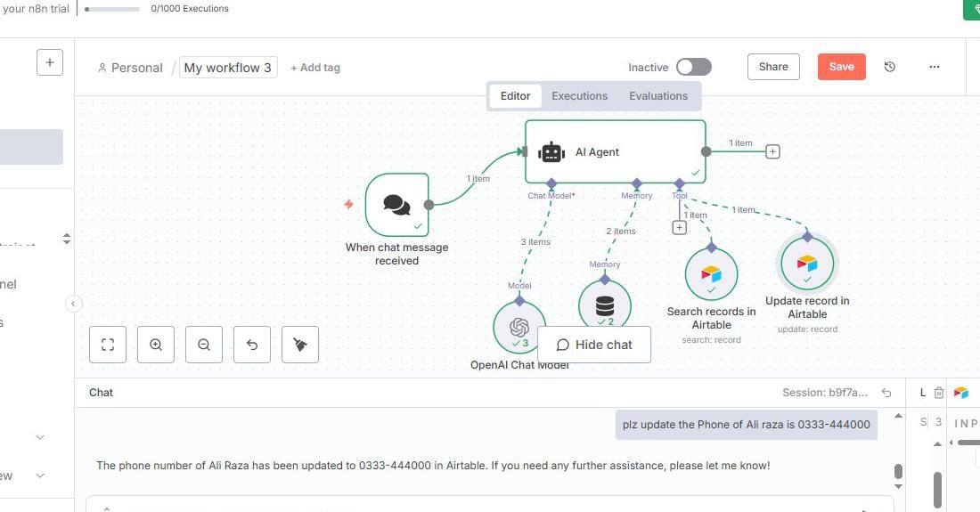Click the orange Save button
Screen dimensions: 980x512
coord(841,67)
